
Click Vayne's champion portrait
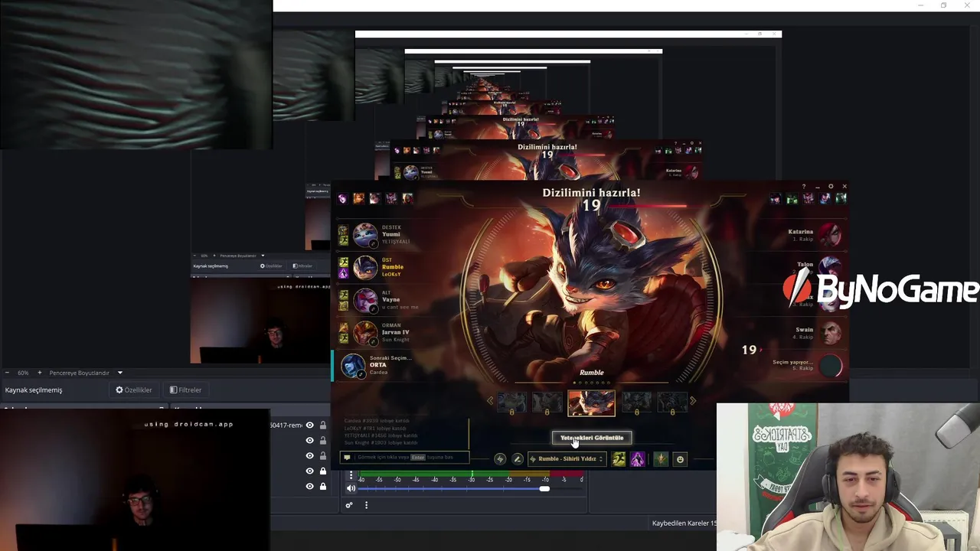pos(365,300)
